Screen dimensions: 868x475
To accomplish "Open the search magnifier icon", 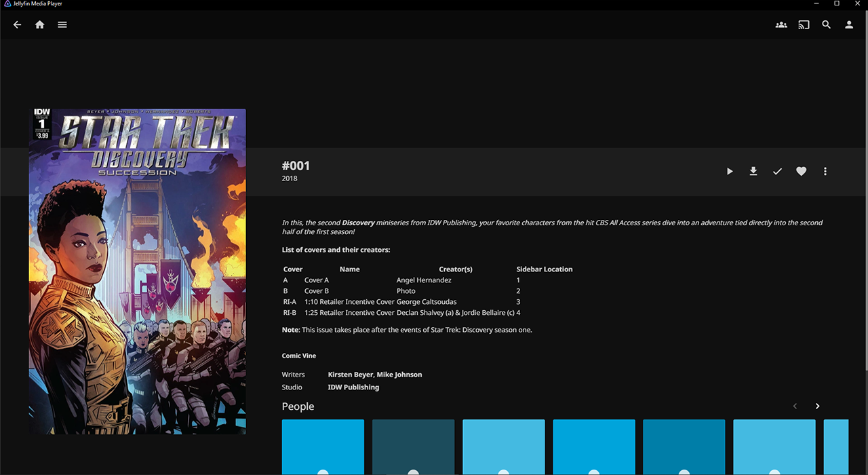I will tap(826, 24).
